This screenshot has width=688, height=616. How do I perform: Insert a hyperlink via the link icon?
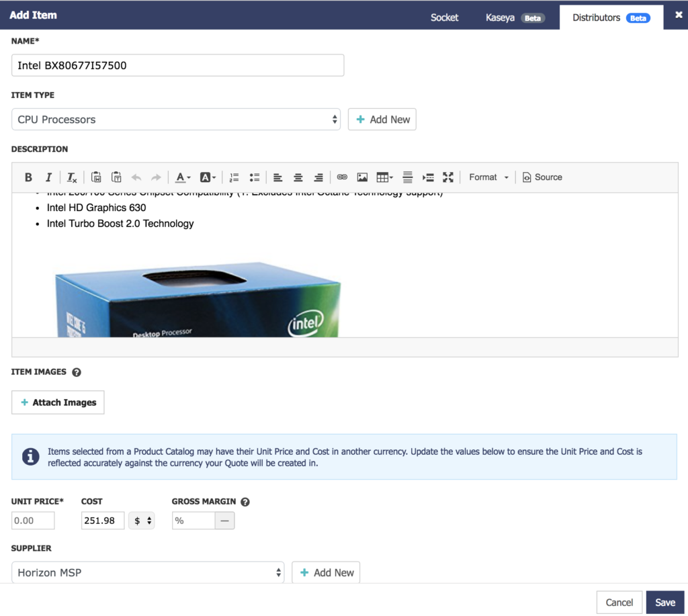click(x=342, y=177)
